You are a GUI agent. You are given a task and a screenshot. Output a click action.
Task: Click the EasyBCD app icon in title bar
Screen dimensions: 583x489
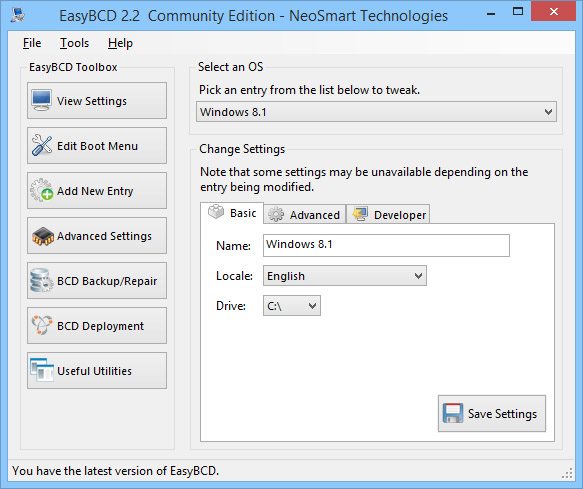(18, 15)
